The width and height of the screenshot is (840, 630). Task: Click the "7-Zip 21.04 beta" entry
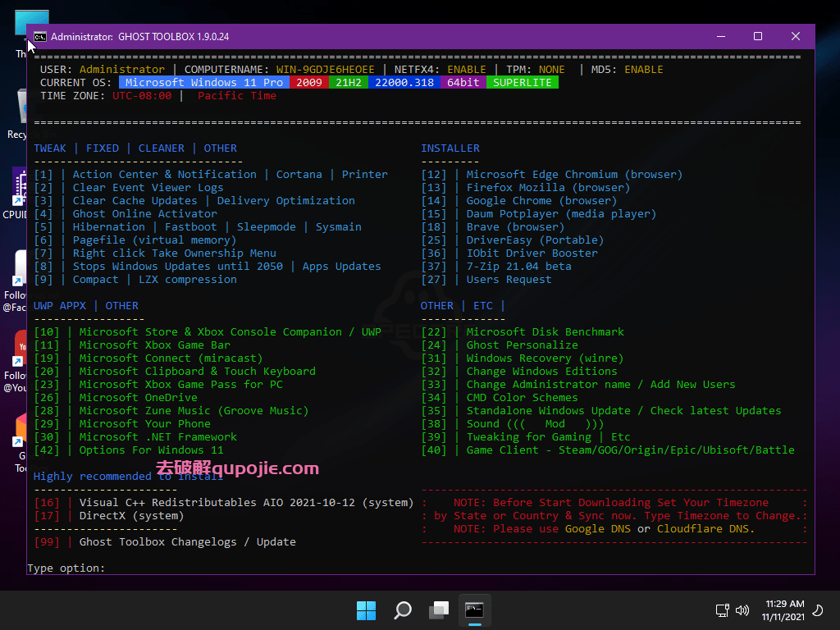[x=518, y=267]
